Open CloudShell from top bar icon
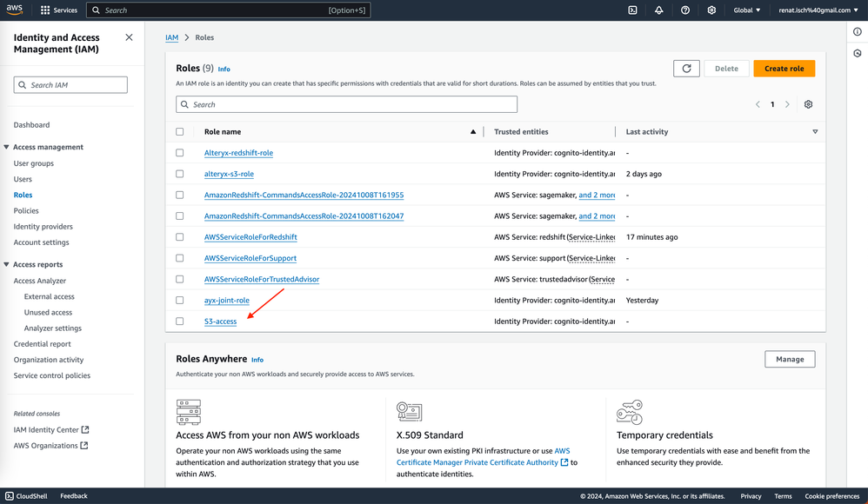 [632, 10]
